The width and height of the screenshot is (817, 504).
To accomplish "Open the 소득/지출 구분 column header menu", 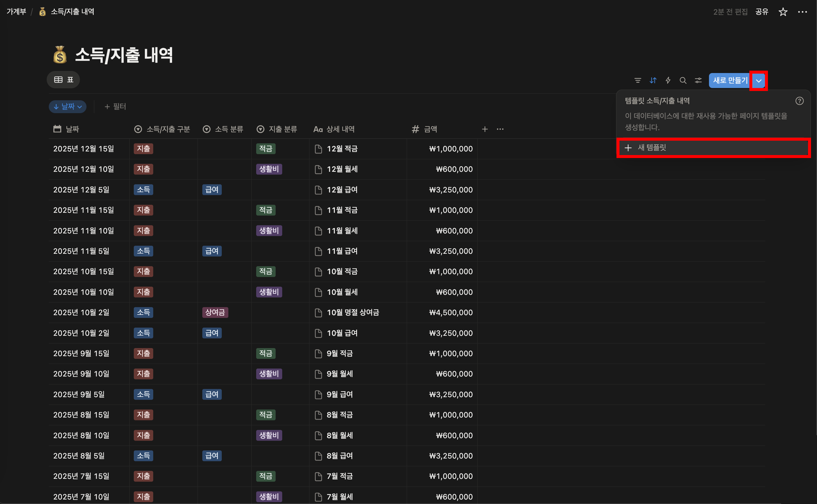I will [162, 129].
